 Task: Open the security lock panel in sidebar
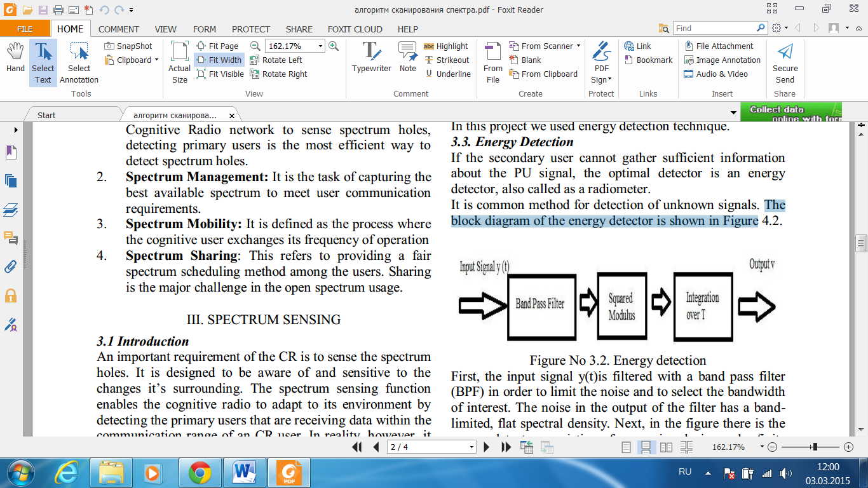pos(10,295)
